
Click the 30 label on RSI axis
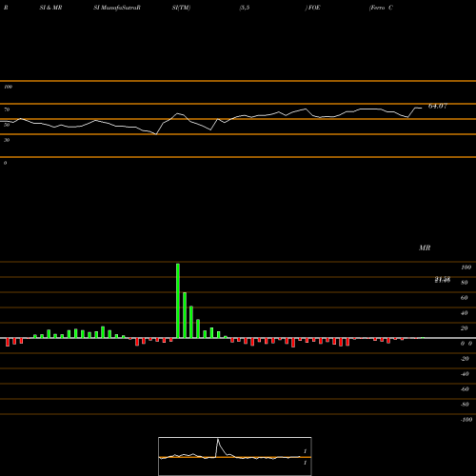tap(7, 140)
